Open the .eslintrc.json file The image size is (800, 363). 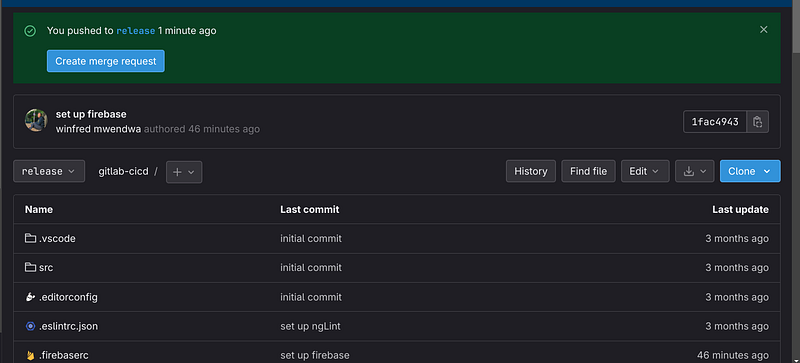tap(68, 326)
